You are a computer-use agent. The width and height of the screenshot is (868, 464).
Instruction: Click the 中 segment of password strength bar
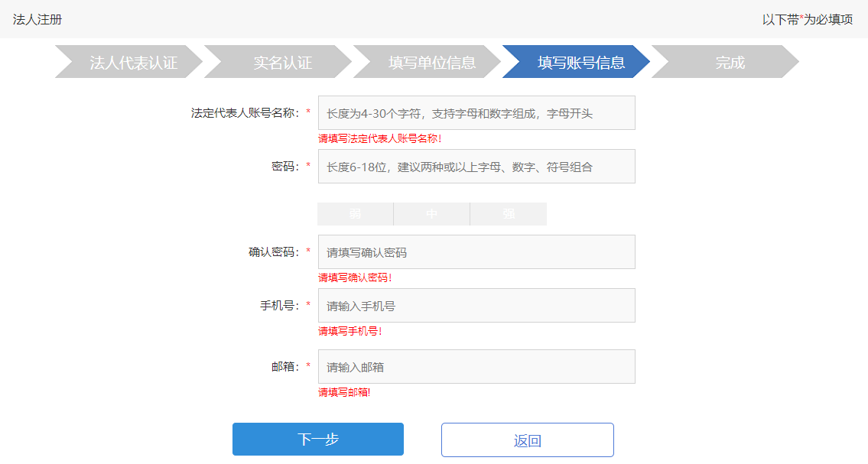point(431,213)
